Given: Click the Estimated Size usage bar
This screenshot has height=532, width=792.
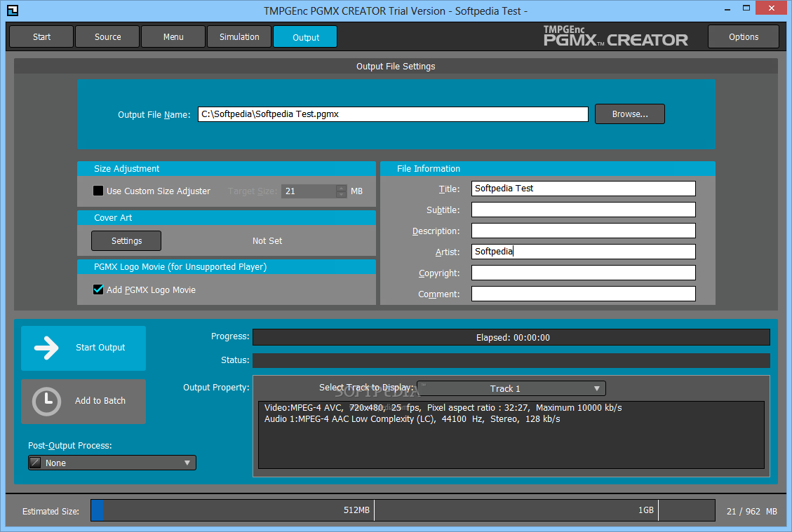Looking at the screenshot, I should 403,510.
